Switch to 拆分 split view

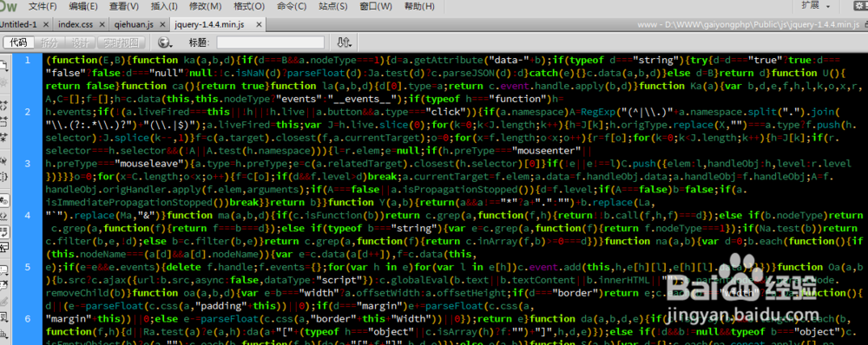coord(49,42)
